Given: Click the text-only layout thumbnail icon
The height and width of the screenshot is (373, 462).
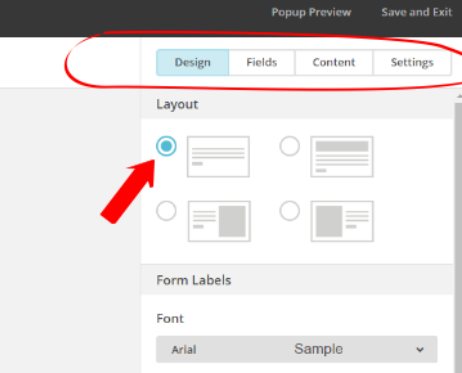Looking at the screenshot, I should coord(218,157).
